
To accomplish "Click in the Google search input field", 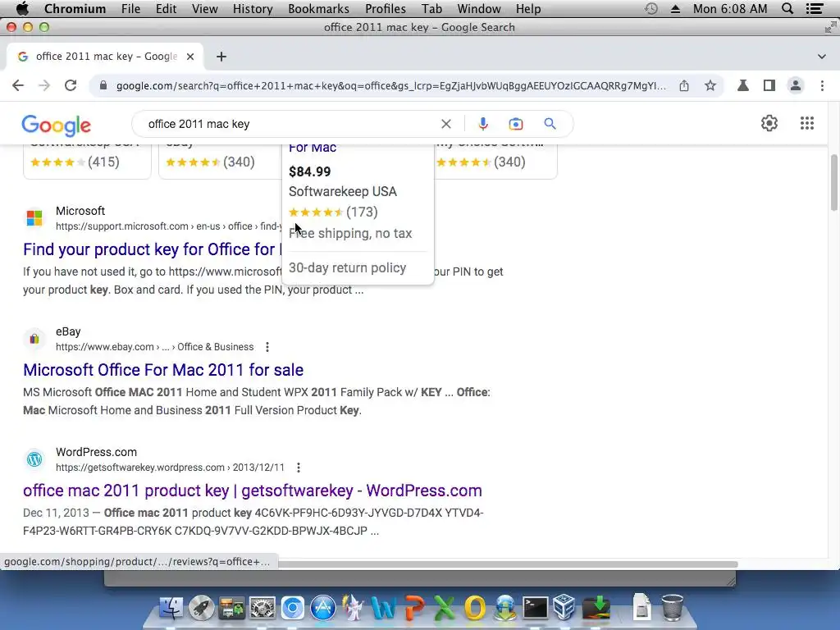I will pos(290,125).
